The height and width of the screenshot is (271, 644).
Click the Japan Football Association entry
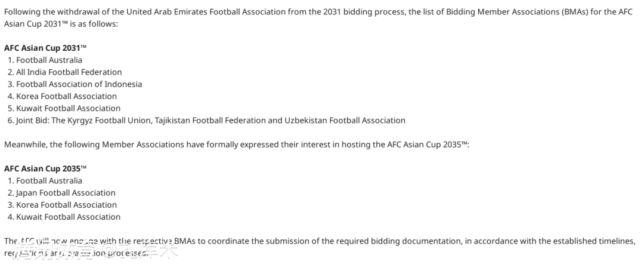click(x=66, y=193)
